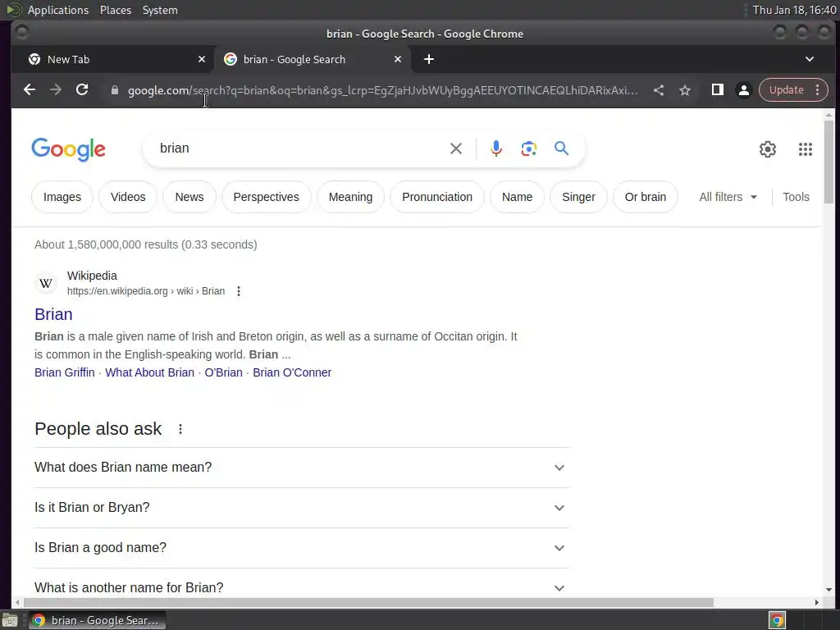Select the "Or brain" filter chip

[646, 197]
